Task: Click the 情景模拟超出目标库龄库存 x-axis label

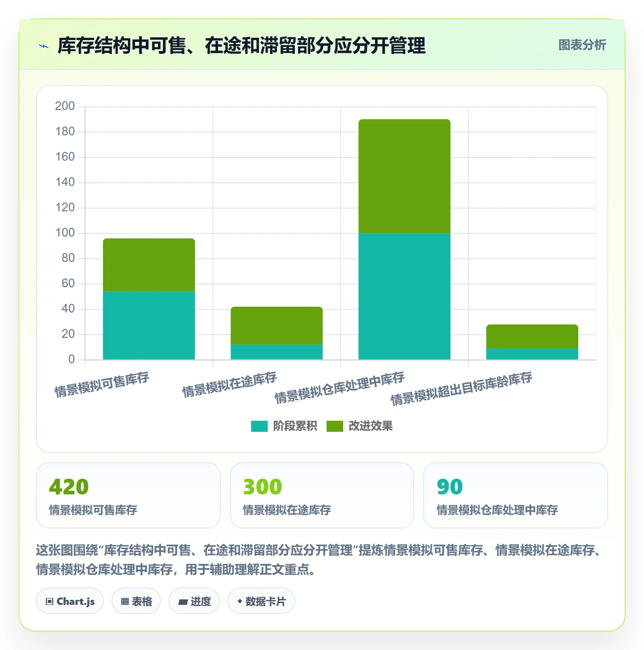Action: point(461,389)
